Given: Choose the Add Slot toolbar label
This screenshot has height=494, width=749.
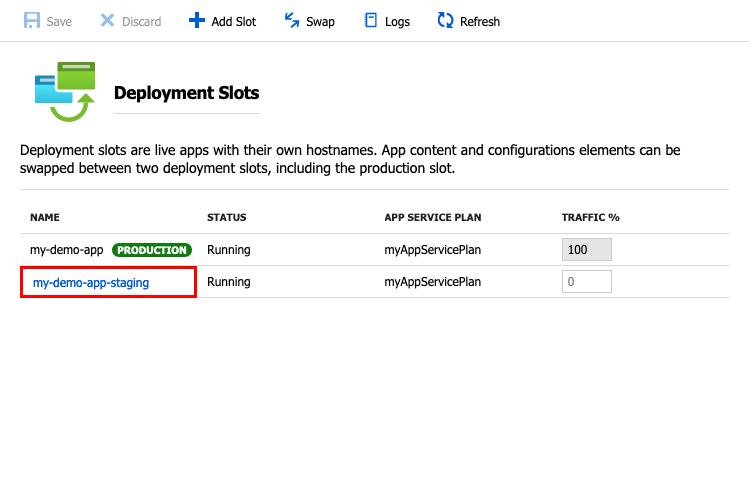Looking at the screenshot, I should pyautogui.click(x=234, y=21).
